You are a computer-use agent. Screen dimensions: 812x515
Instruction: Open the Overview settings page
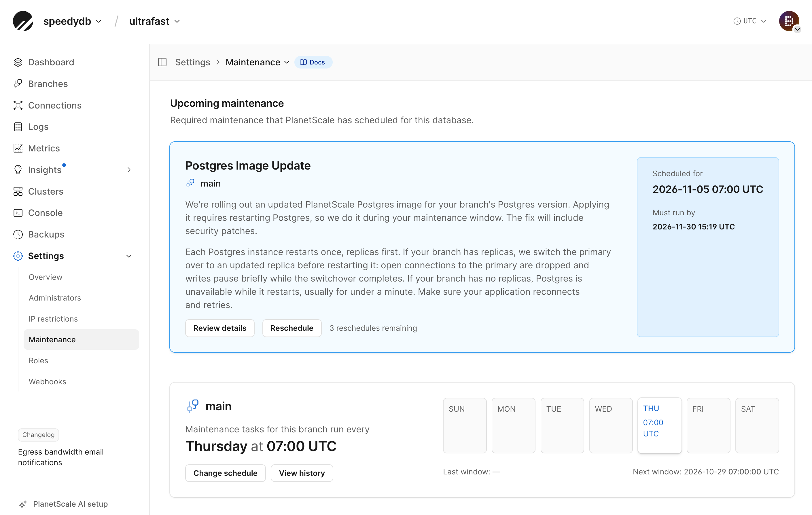coord(46,277)
